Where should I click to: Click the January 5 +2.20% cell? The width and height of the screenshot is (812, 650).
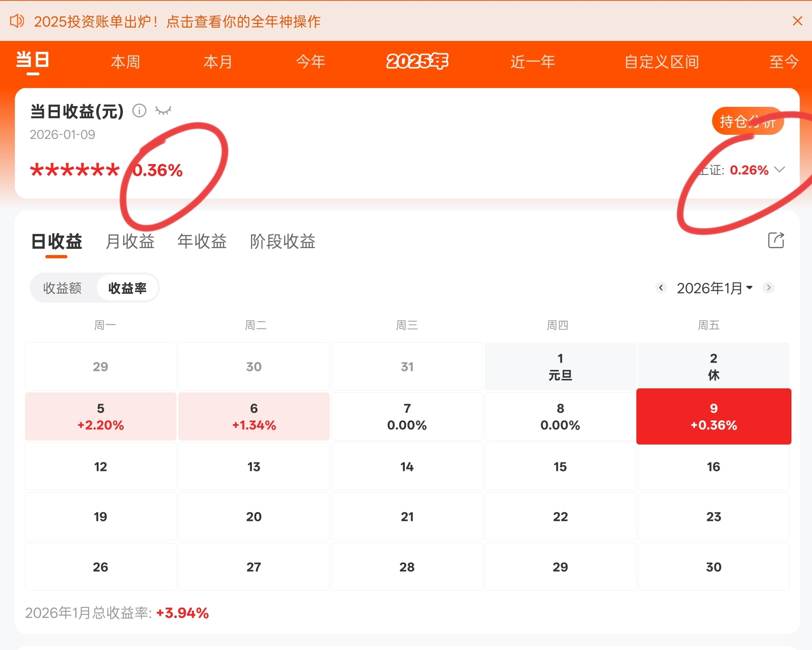(101, 417)
